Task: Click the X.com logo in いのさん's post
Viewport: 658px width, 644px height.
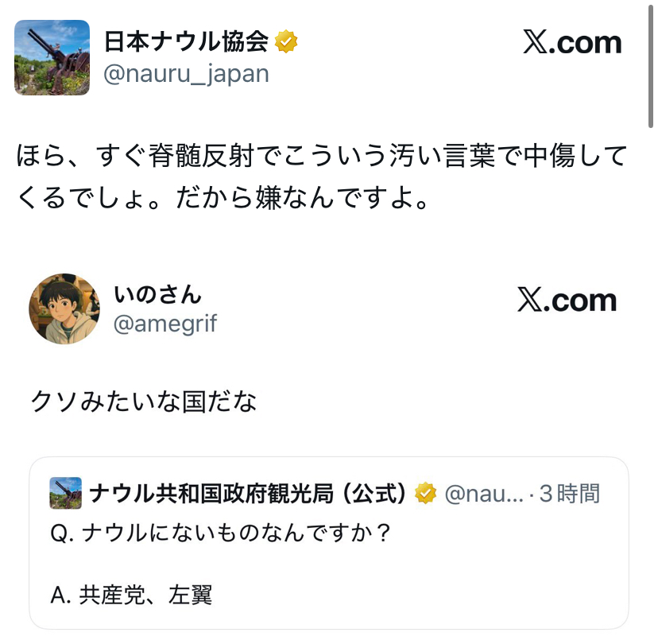Action: click(x=567, y=301)
